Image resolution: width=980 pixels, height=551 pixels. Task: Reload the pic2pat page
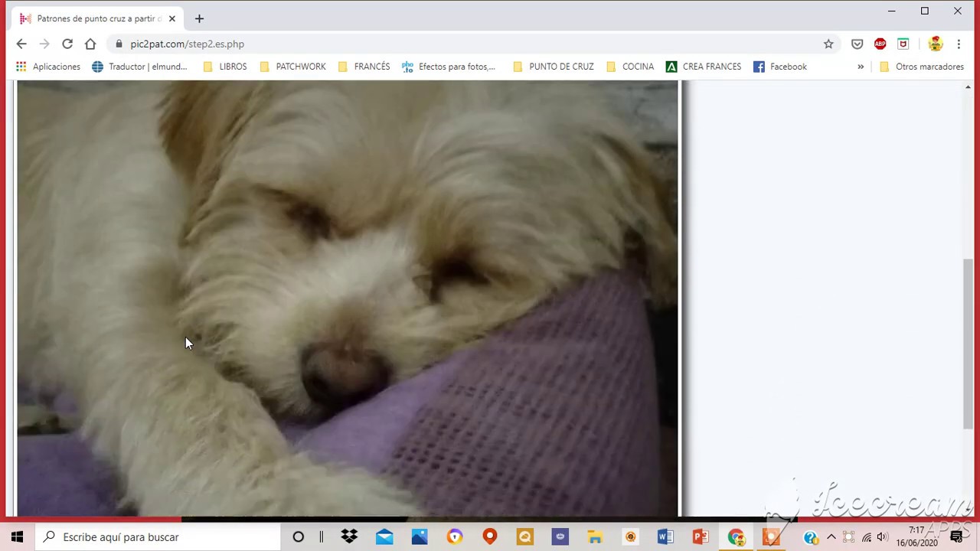[x=67, y=44]
